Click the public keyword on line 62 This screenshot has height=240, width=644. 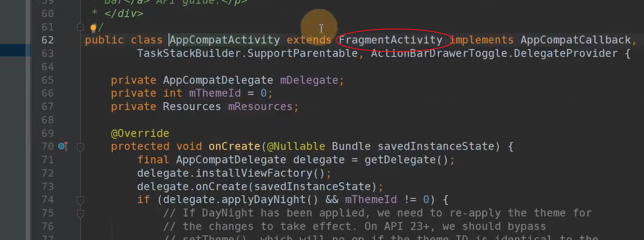pos(104,40)
